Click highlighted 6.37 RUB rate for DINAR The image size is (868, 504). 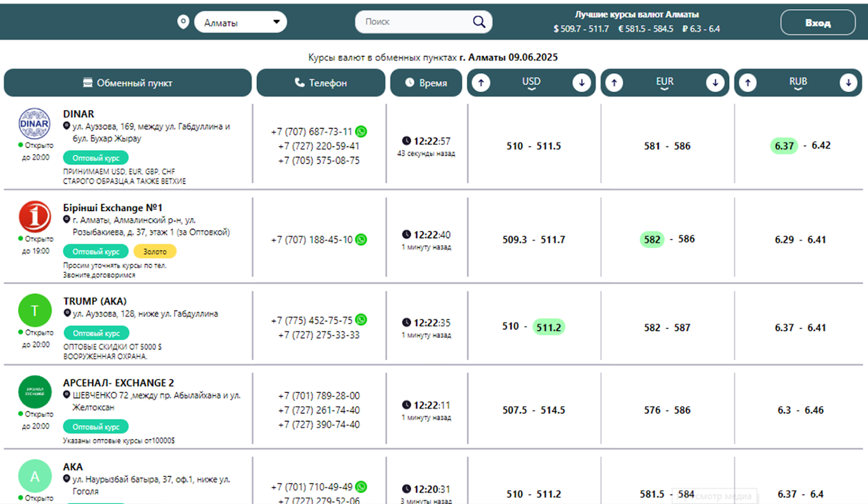tap(784, 146)
